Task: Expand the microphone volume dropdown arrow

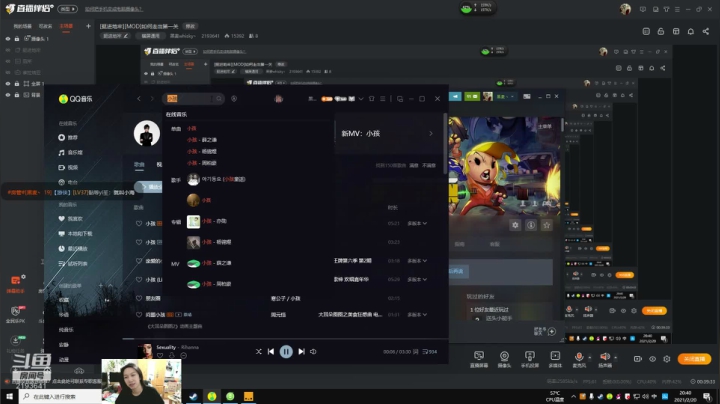Action: point(590,357)
